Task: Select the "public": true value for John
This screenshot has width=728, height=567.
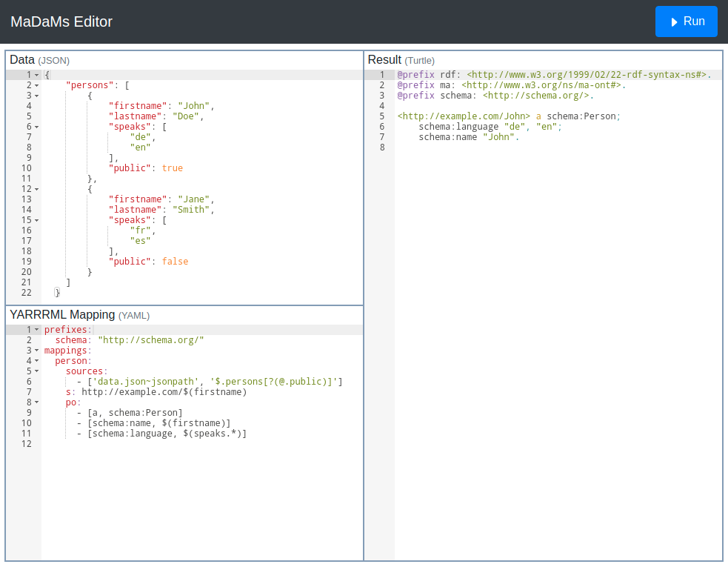Action: click(172, 168)
